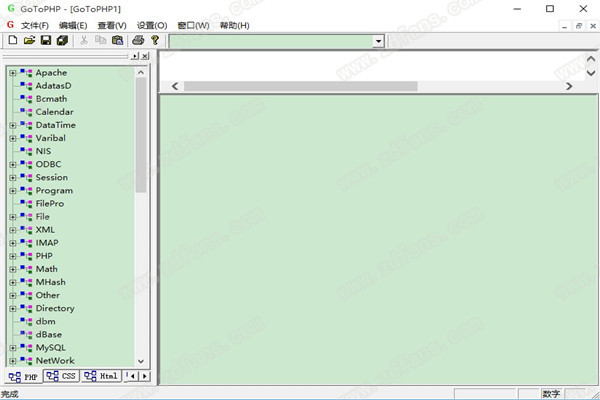
Task: Click the tree panel scroll-down arrow
Action: click(141, 361)
